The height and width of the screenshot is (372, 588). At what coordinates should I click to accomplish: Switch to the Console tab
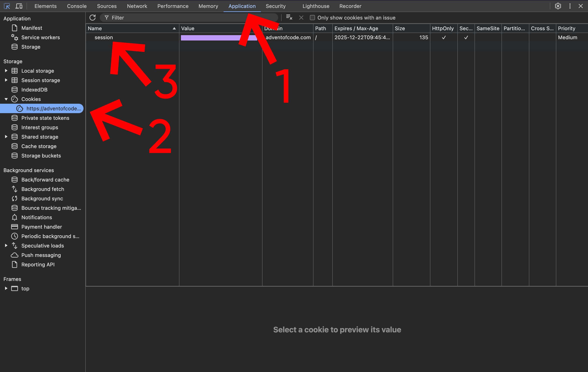pos(77,6)
